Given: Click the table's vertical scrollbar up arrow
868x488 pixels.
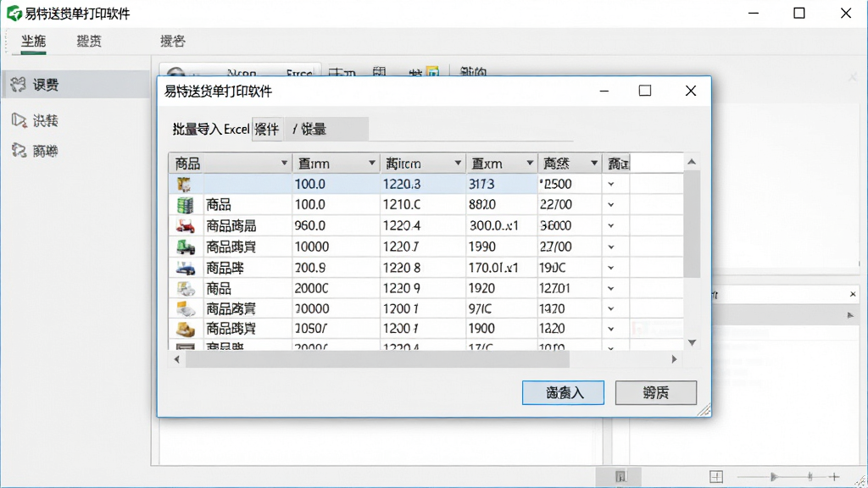Looking at the screenshot, I should tap(692, 162).
